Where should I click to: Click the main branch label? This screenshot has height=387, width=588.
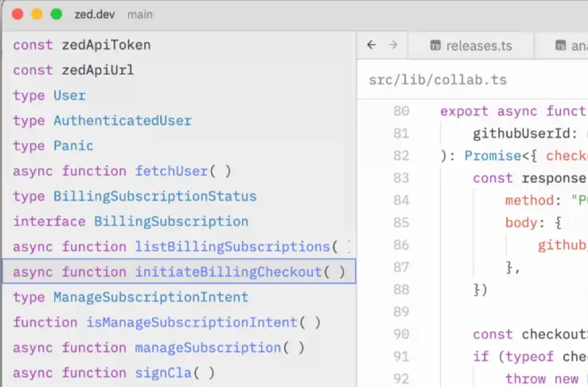point(140,14)
